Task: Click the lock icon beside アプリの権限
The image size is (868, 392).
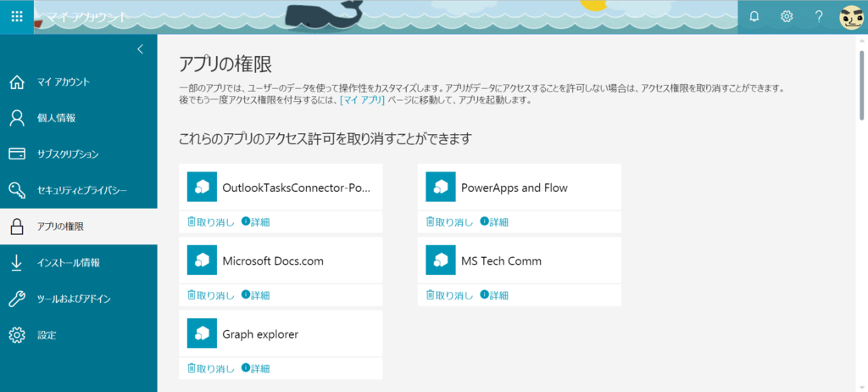Action: (17, 227)
